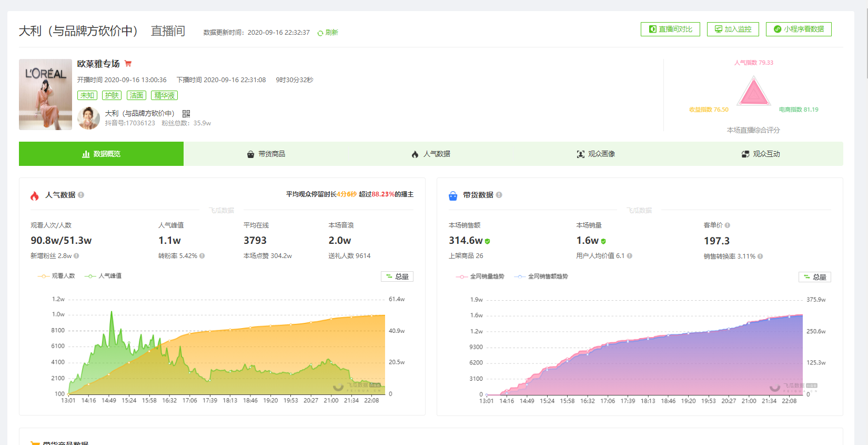Open the L'OREAL livestream cover thumbnail
This screenshot has width=868, height=445.
pos(45,94)
